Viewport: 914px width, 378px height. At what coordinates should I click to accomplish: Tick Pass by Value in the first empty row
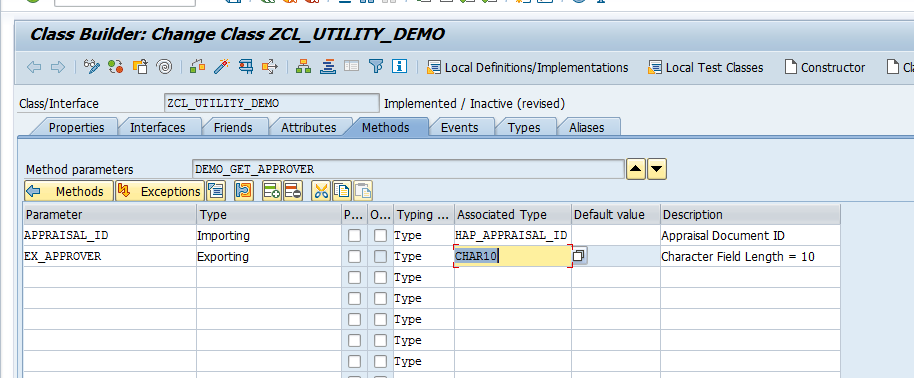(x=354, y=278)
